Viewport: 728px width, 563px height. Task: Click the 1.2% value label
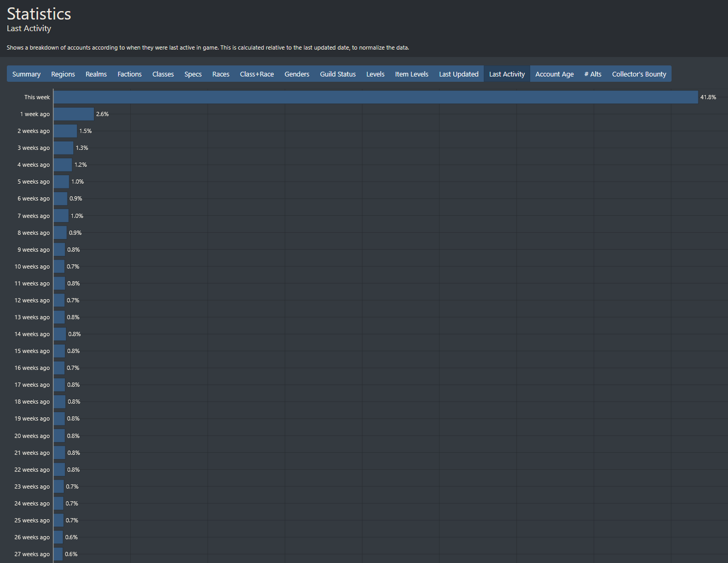point(81,165)
